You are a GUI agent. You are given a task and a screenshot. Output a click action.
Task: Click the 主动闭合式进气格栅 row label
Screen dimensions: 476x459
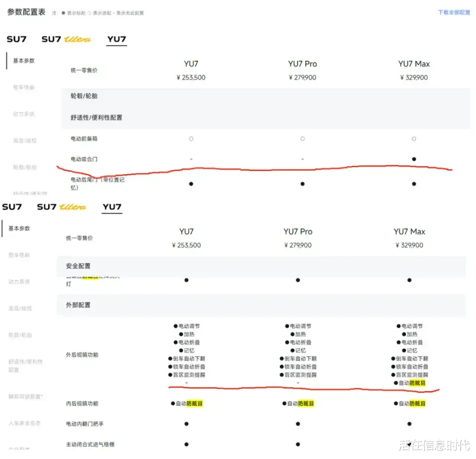90,445
